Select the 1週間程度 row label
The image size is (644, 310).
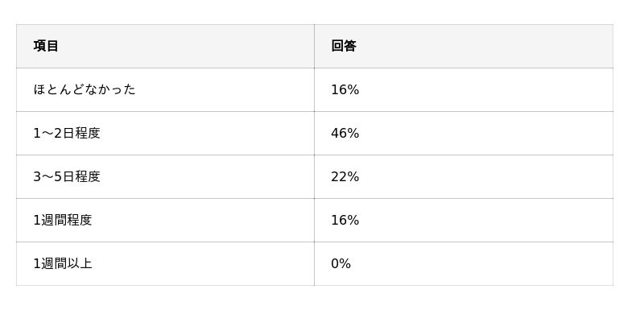pyautogui.click(x=63, y=220)
